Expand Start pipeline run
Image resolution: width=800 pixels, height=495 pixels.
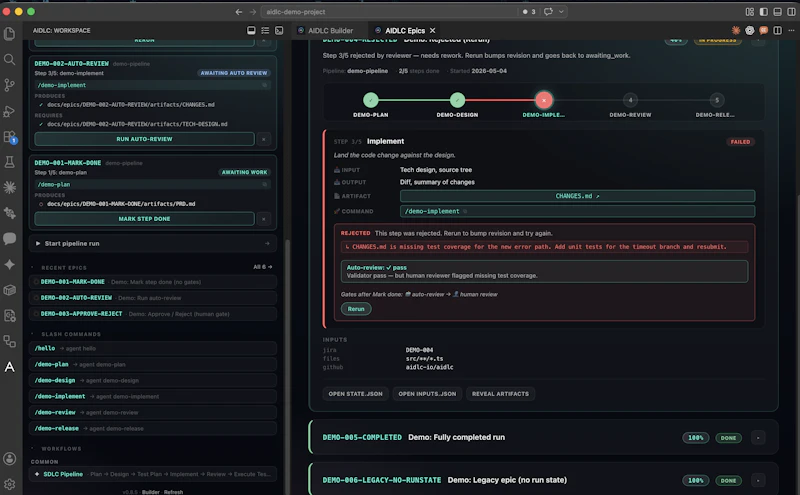tap(153, 243)
